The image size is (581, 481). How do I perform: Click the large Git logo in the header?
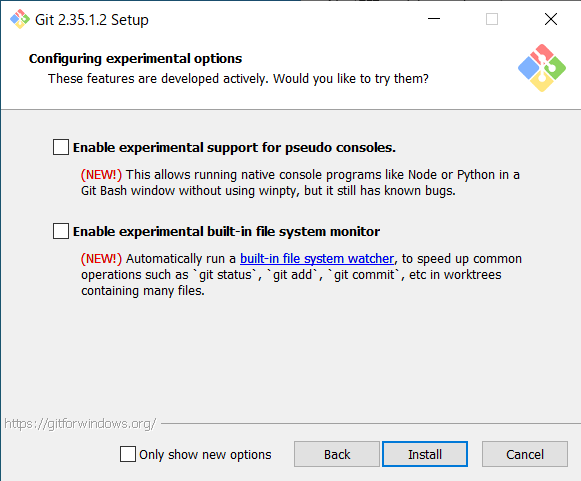pos(542,68)
